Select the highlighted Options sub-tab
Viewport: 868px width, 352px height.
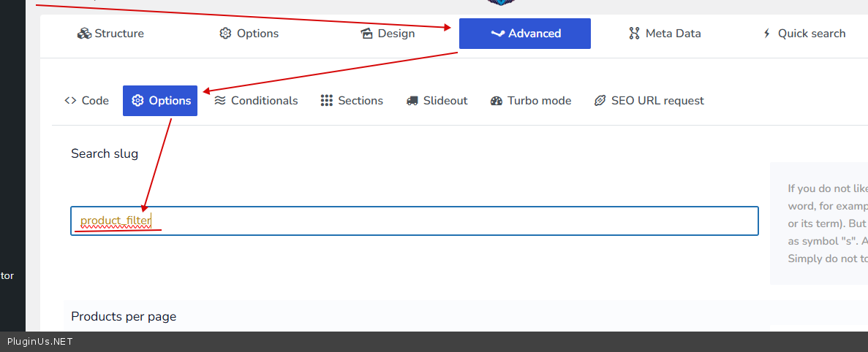[x=160, y=101]
